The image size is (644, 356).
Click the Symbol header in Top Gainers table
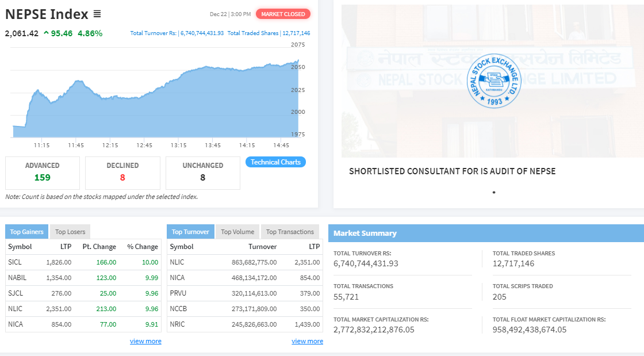[x=20, y=247]
